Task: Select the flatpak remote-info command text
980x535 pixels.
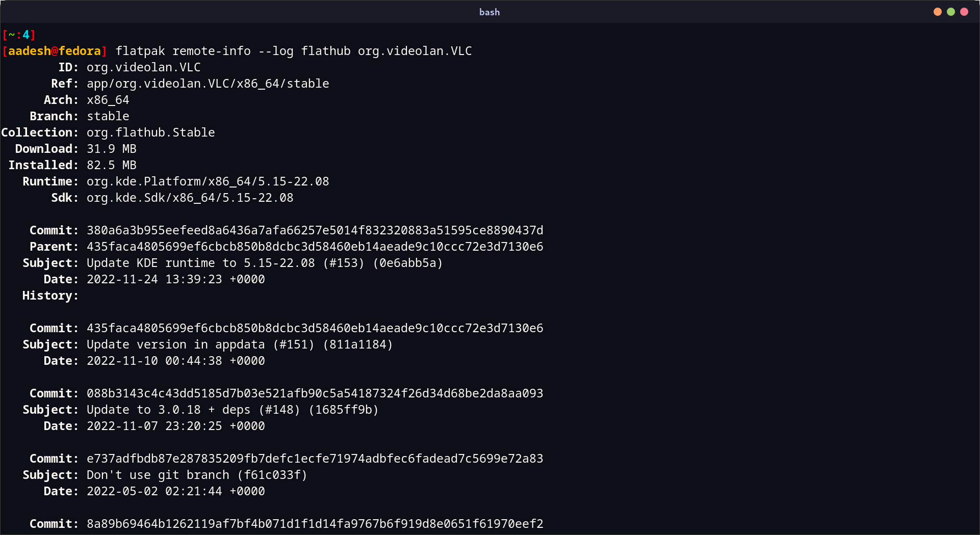Action: click(x=293, y=50)
